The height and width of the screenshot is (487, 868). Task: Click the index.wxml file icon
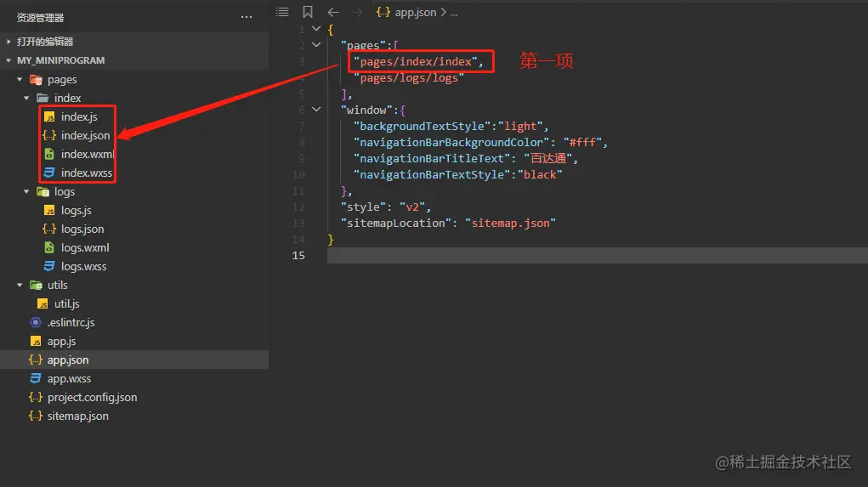click(x=49, y=154)
